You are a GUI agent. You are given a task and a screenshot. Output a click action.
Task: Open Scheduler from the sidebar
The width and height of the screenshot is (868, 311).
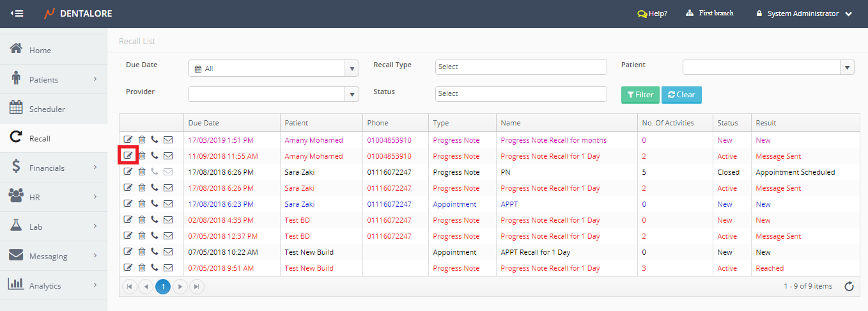pos(47,109)
